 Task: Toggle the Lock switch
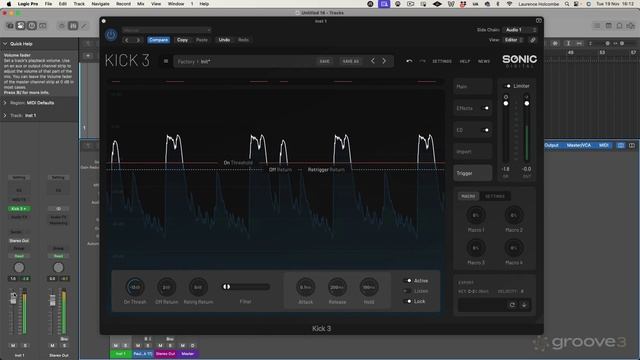point(407,301)
